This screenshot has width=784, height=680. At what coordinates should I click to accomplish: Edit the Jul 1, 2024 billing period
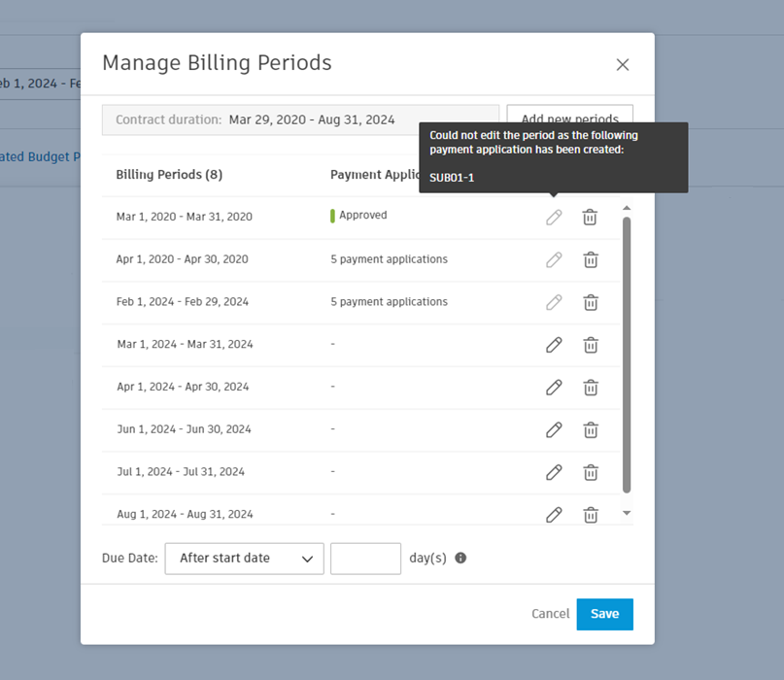click(554, 472)
